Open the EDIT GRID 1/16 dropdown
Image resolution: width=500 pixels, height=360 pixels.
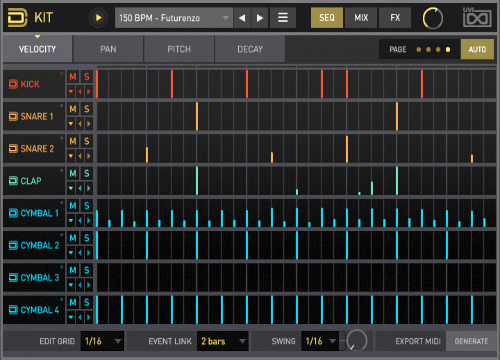[102, 341]
